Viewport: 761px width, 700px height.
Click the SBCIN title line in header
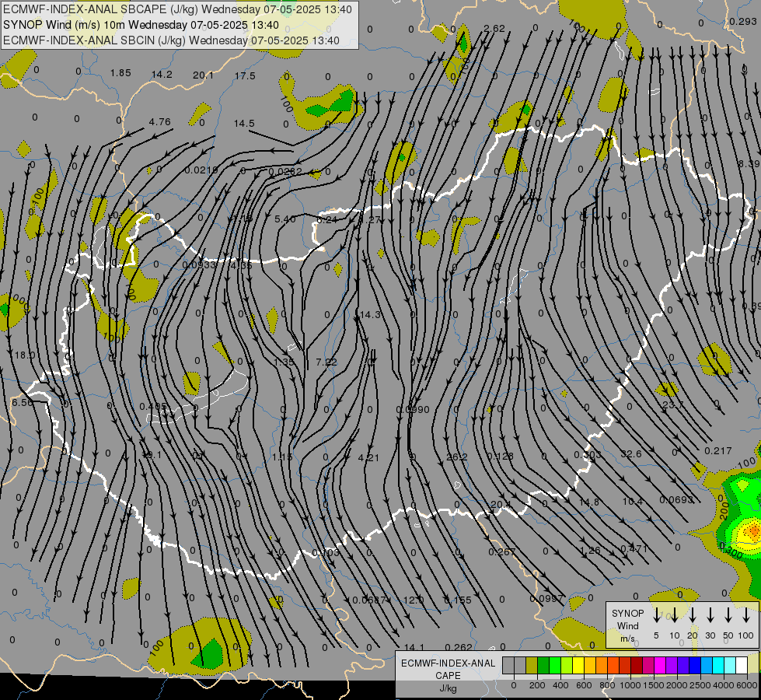[171, 40]
